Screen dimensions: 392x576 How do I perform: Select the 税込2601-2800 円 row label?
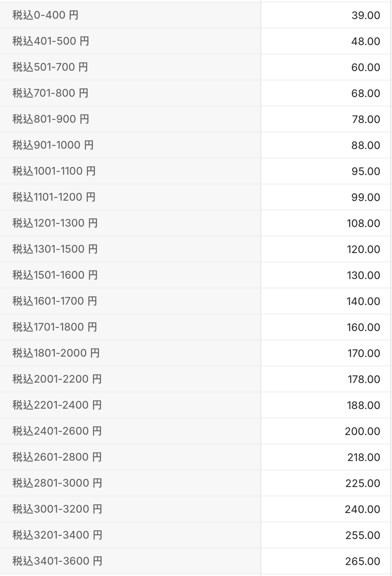tap(57, 457)
